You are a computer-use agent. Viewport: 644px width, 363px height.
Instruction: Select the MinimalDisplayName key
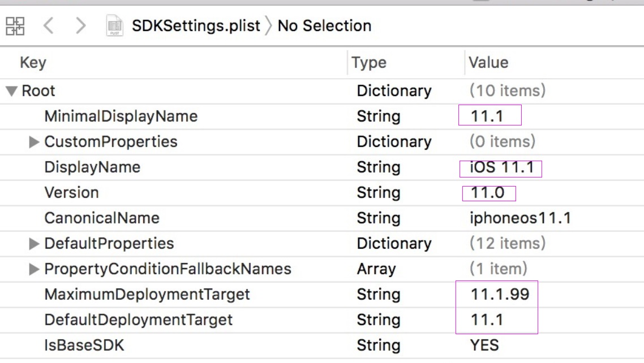(121, 116)
